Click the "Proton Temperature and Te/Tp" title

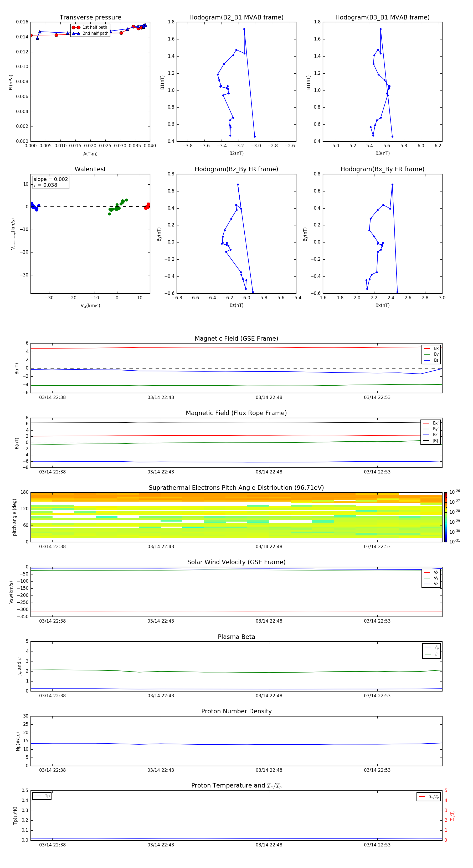[236, 786]
